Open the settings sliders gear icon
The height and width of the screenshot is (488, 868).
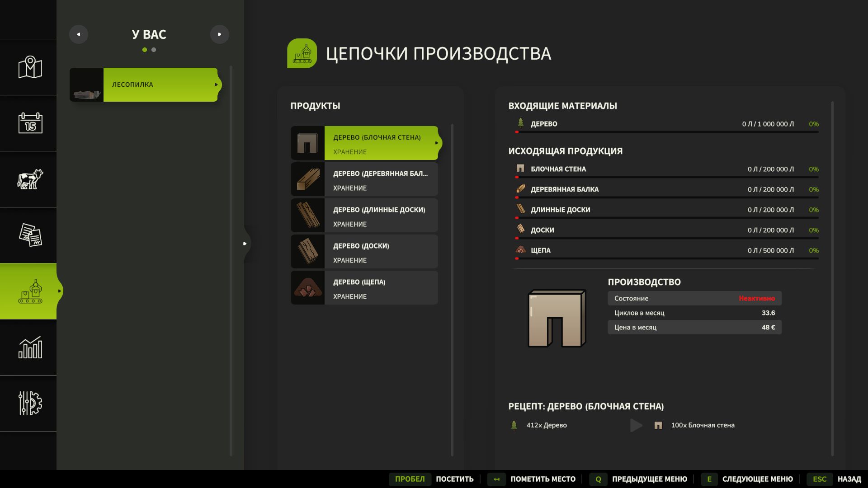point(30,403)
